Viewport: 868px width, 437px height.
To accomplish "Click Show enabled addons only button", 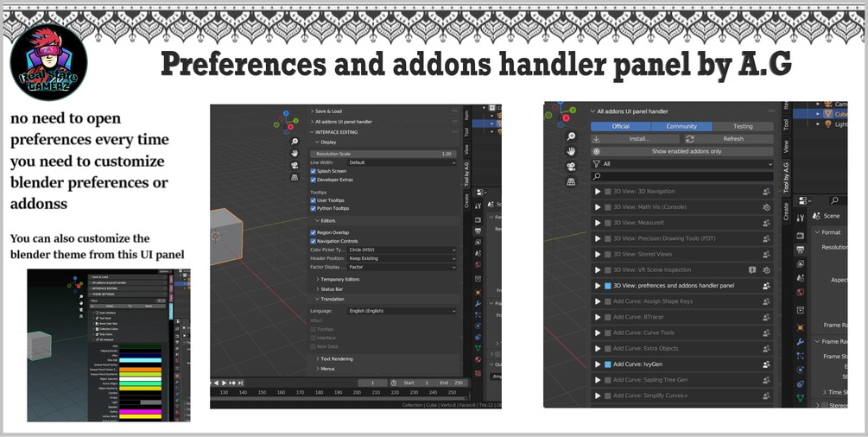I will click(x=682, y=151).
